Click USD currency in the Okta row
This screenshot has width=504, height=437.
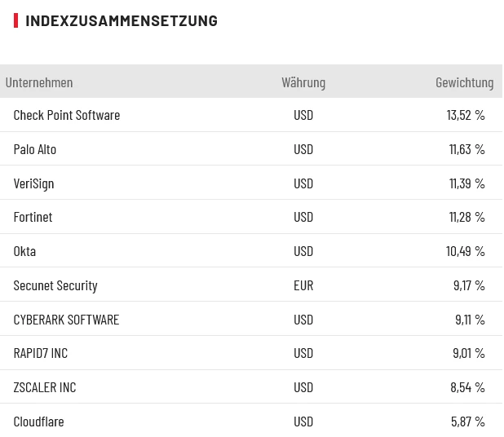click(303, 251)
